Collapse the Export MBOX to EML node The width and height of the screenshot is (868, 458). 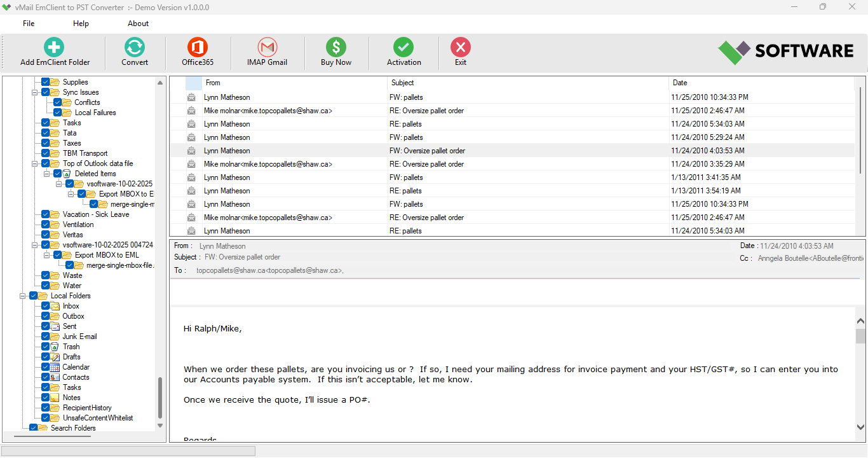[47, 255]
